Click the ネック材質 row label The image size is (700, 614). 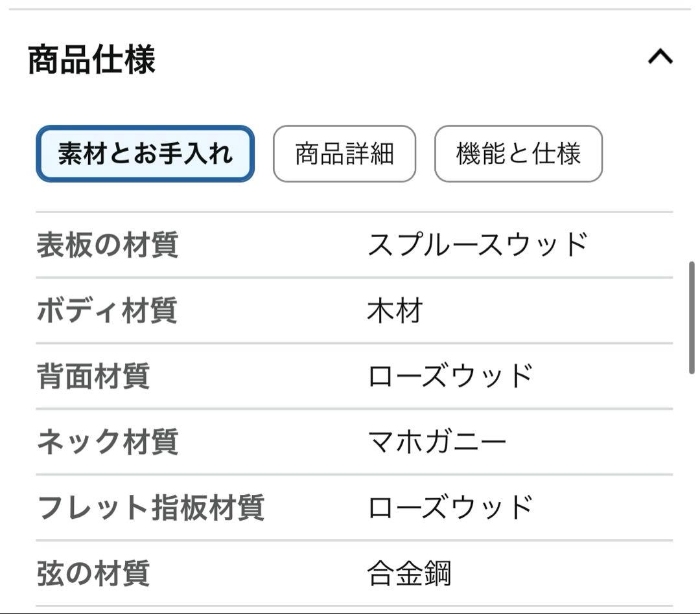(x=107, y=442)
